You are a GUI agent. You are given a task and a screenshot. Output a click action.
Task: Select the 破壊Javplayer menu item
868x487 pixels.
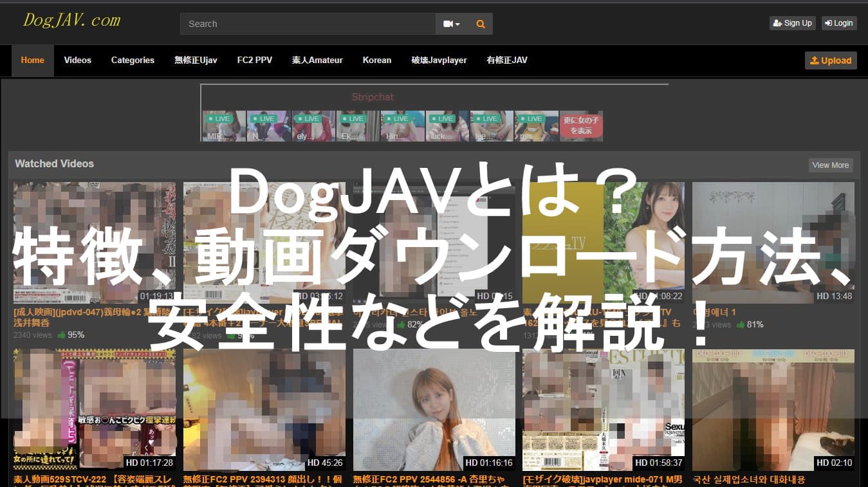[439, 60]
